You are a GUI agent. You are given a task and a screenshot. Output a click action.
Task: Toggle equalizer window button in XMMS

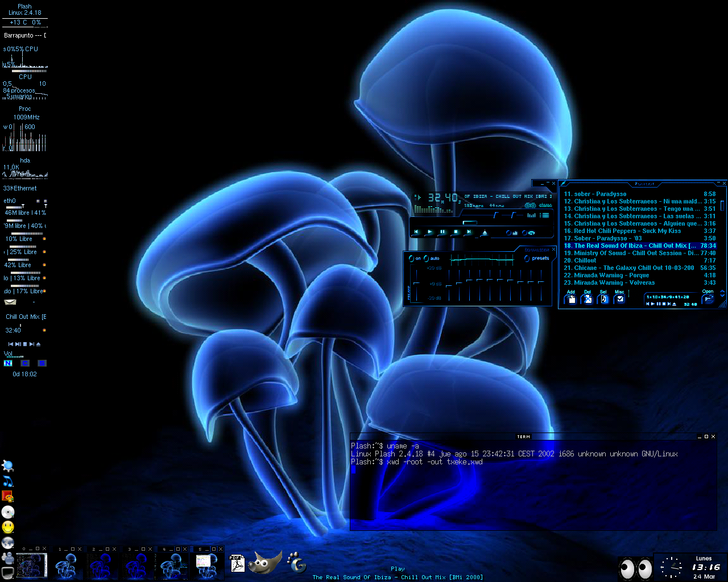click(x=532, y=215)
